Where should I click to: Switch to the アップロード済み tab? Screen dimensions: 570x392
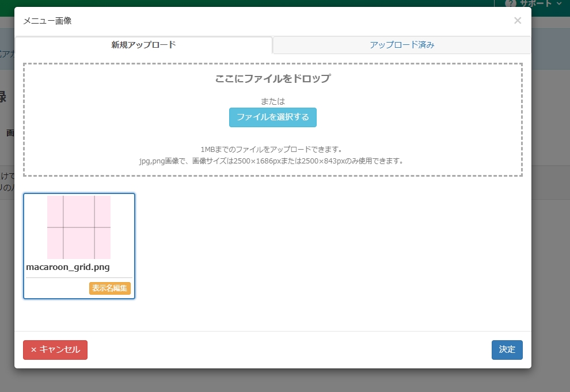click(x=402, y=45)
